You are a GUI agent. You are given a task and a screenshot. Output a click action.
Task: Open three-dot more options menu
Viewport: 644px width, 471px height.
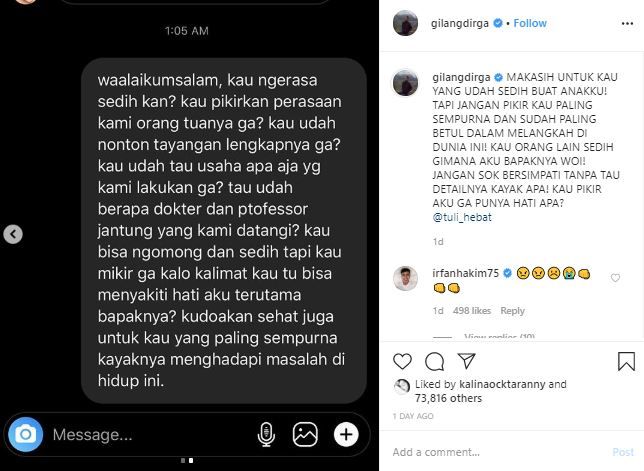[x=627, y=23]
